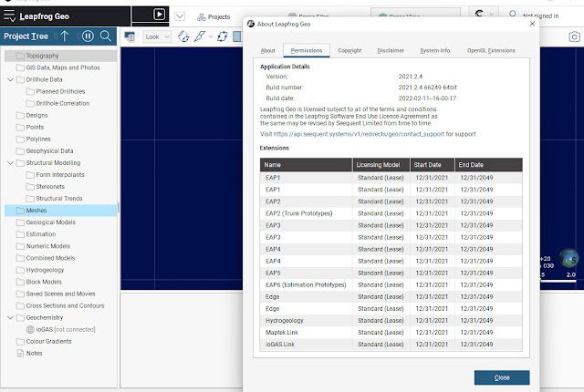Select the Designs folder

pos(32,115)
